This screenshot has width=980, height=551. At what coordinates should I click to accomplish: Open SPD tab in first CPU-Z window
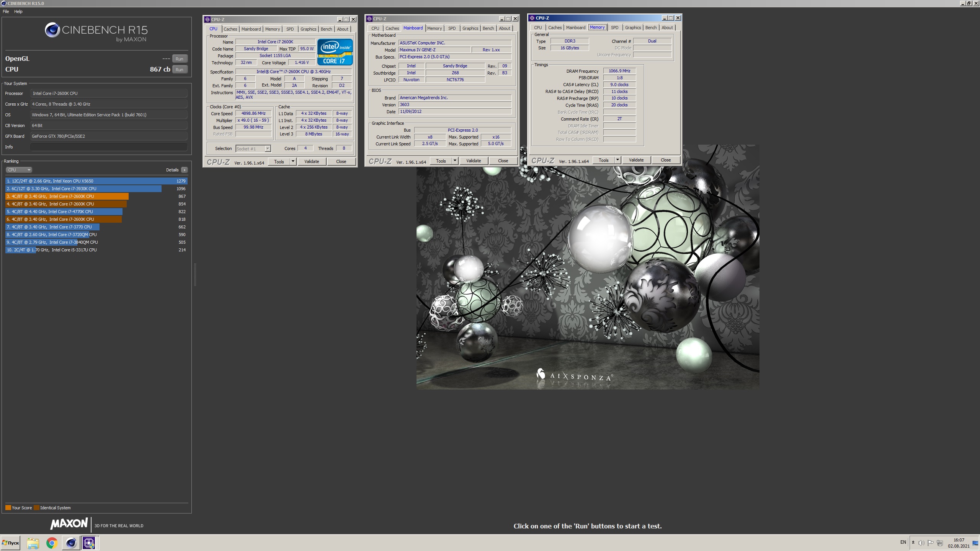coord(290,29)
